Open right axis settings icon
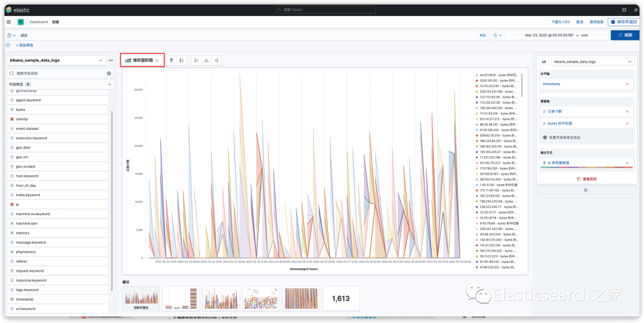Screen dimensions: 644x323 (x=217, y=60)
